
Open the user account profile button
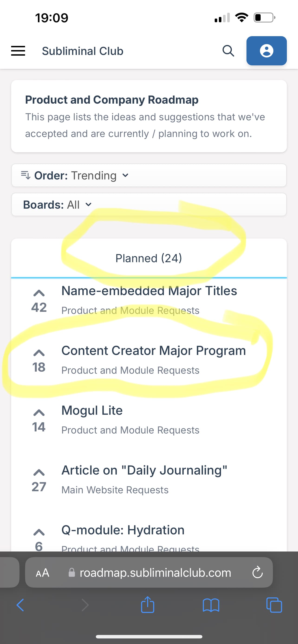coord(266,51)
